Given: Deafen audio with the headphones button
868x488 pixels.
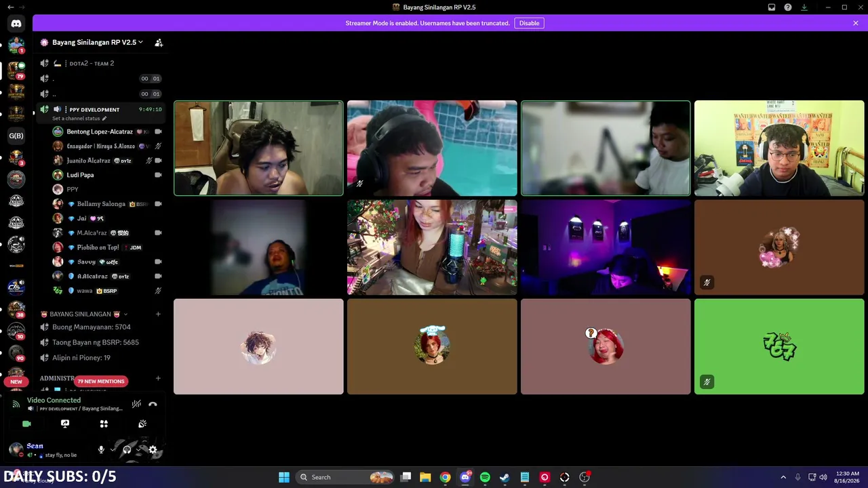Looking at the screenshot, I should pyautogui.click(x=127, y=449).
